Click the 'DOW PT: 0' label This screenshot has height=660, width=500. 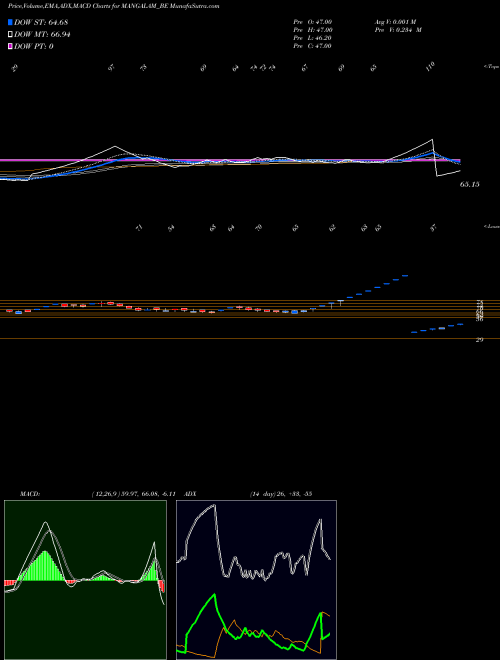click(x=34, y=46)
